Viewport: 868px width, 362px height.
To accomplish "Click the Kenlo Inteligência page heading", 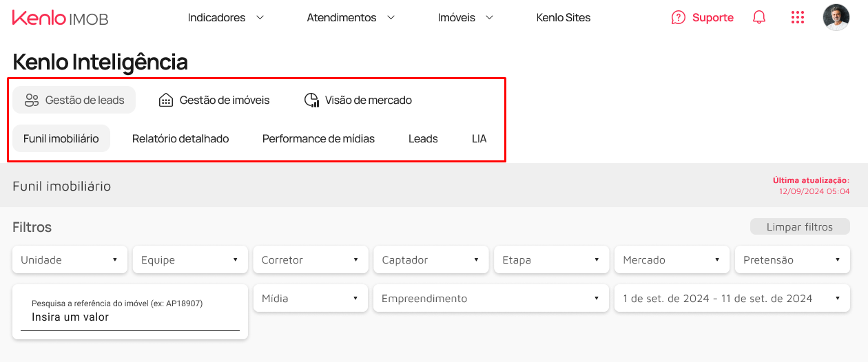I will tap(100, 62).
